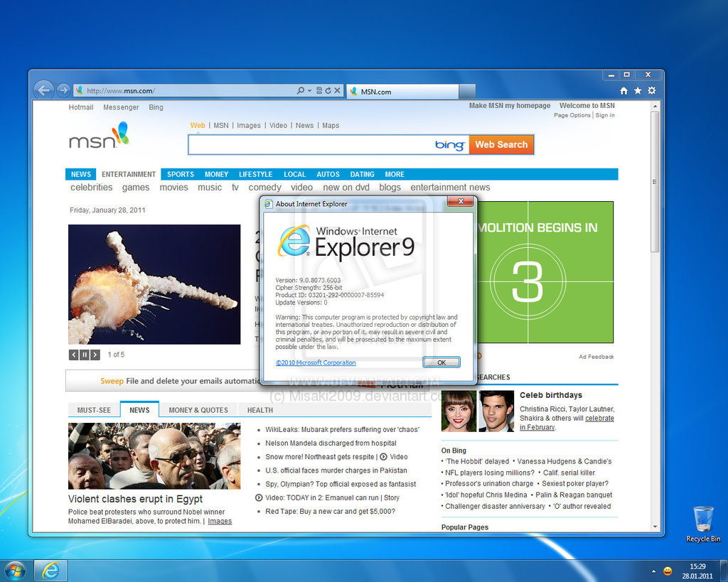Select the ENTERTAINMENT navigation tab
728x582 pixels.
[129, 174]
